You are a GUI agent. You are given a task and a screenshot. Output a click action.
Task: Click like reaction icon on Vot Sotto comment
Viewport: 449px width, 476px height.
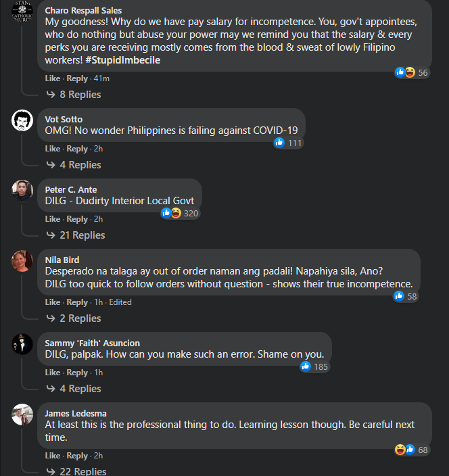[279, 143]
